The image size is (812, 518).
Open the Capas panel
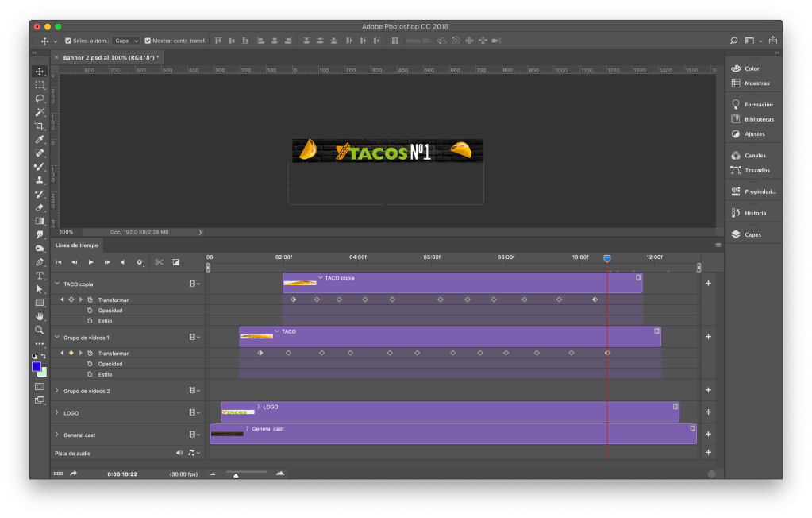753,234
